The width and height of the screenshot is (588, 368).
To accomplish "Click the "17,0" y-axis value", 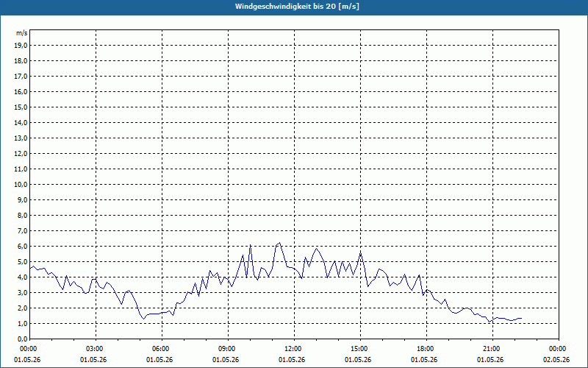I will pos(21,77).
